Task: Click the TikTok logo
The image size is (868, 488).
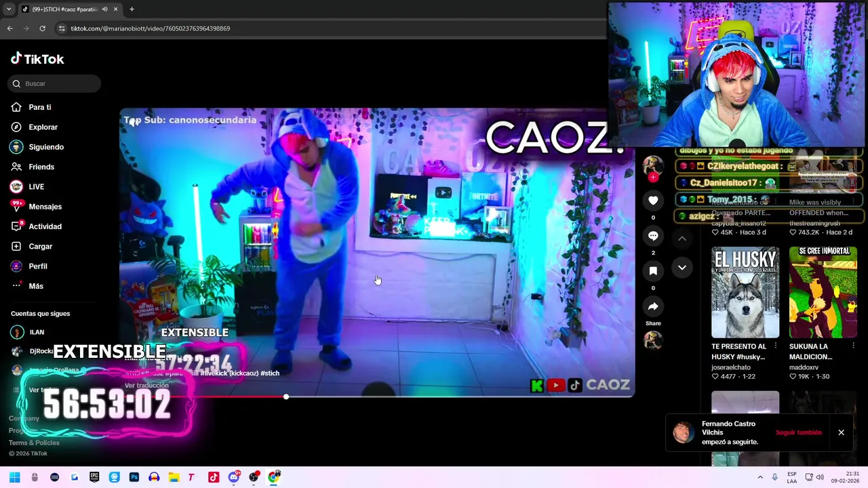Action: click(x=37, y=59)
